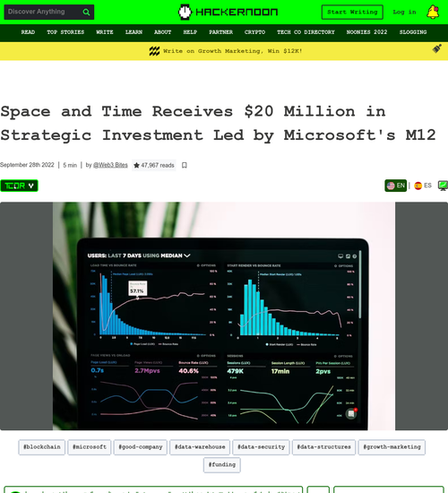Open the Top Stories menu
448x493 pixels.
coord(65,32)
